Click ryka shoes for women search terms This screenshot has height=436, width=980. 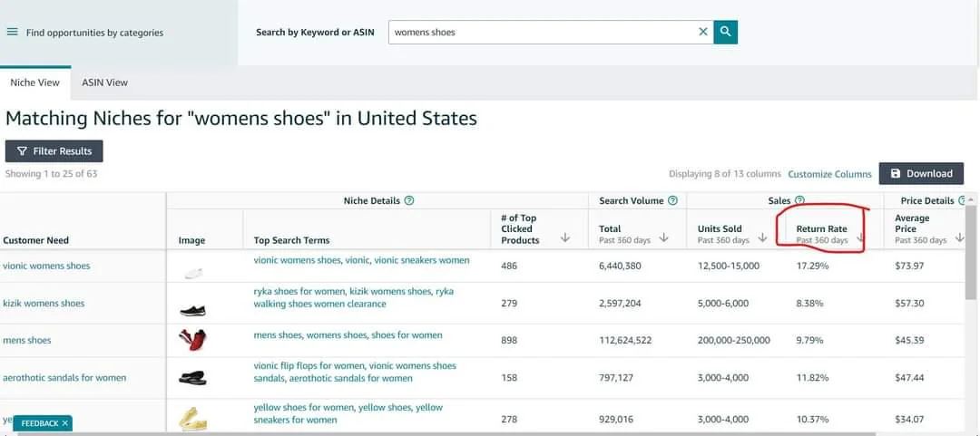354,298
